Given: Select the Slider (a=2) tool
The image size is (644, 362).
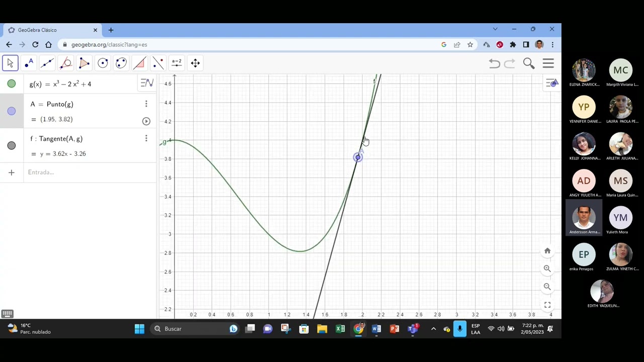Looking at the screenshot, I should [x=177, y=63].
